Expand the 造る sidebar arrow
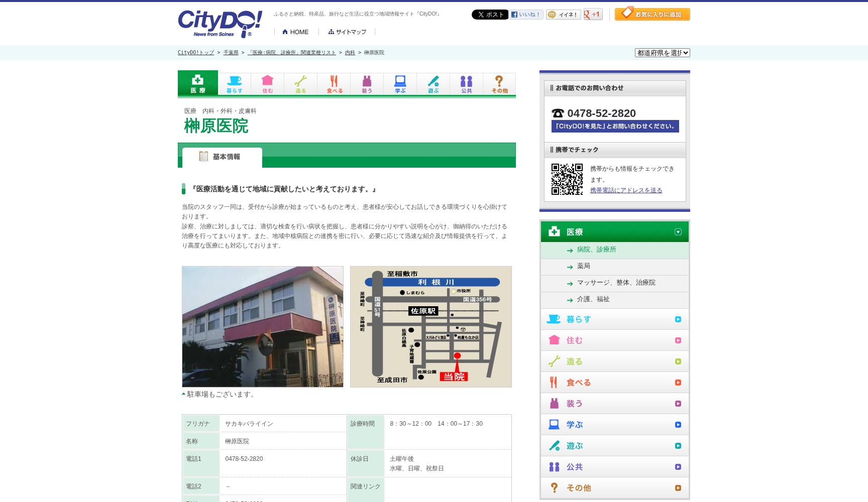 678,361
